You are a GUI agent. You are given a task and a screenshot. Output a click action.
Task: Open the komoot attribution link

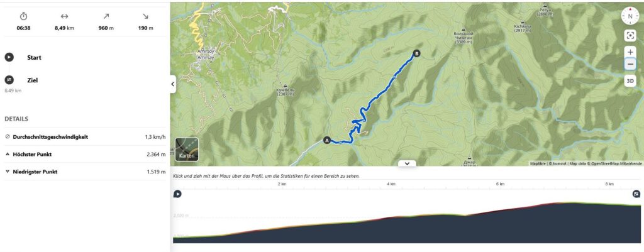pyautogui.click(x=558, y=163)
